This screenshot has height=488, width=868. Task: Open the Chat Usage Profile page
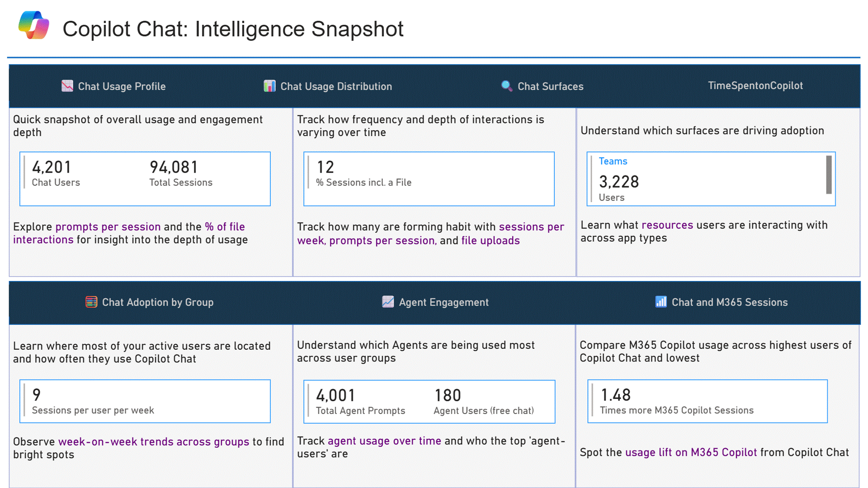[x=122, y=86]
